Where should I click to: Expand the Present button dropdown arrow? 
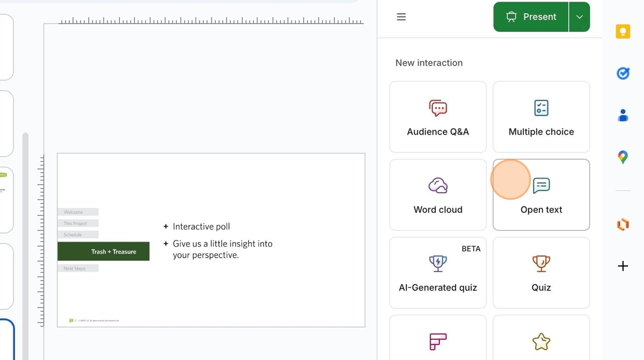point(579,17)
